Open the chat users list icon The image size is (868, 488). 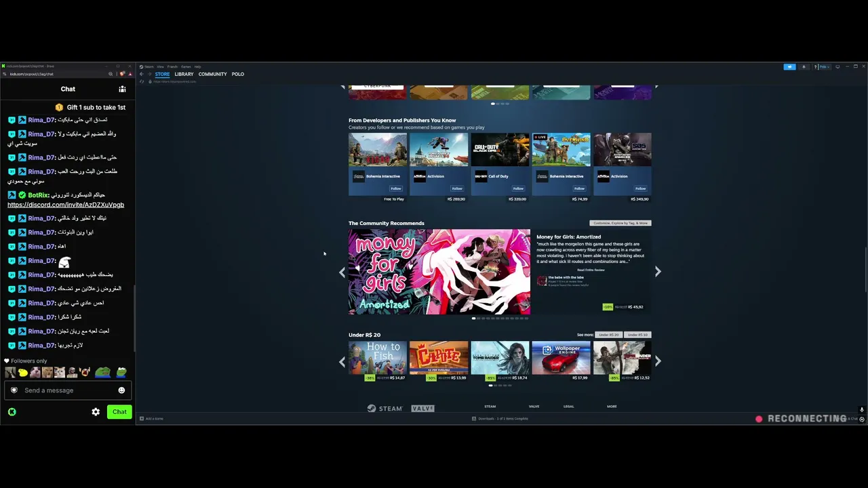[122, 89]
